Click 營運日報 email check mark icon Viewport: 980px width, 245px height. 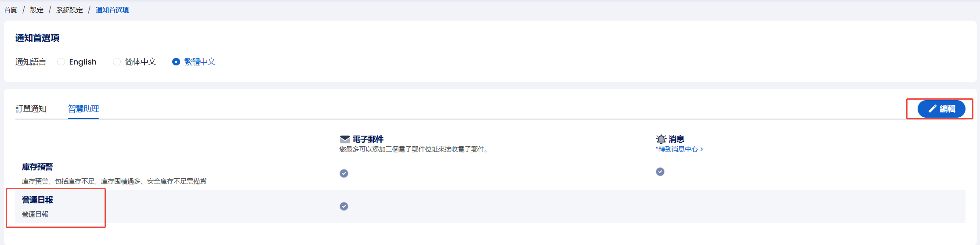[x=344, y=206]
